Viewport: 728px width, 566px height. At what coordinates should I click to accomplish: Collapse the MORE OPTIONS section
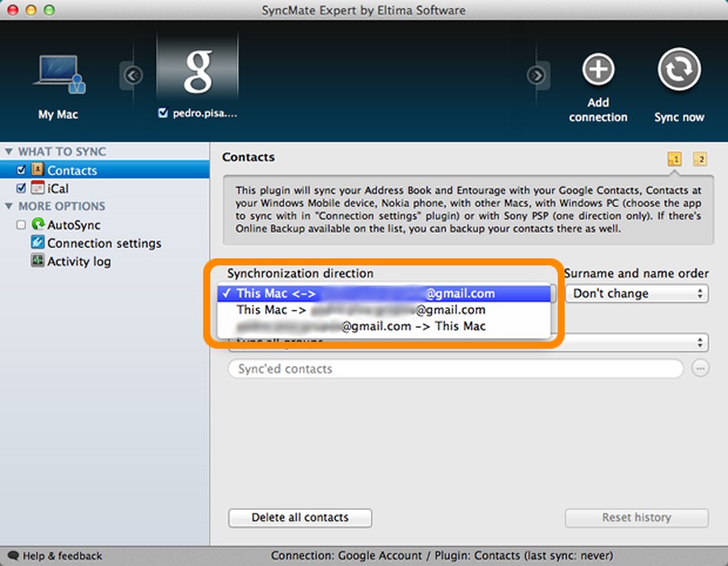[x=7, y=206]
